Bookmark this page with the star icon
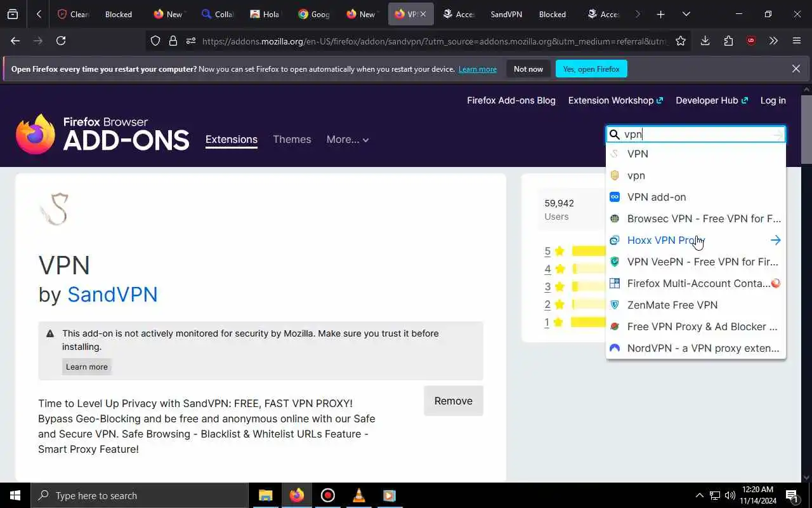Screen dimensions: 812x508 [x=681, y=41]
